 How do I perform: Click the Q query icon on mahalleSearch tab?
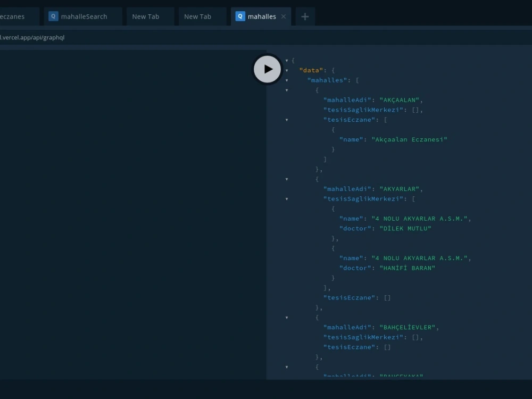(53, 16)
